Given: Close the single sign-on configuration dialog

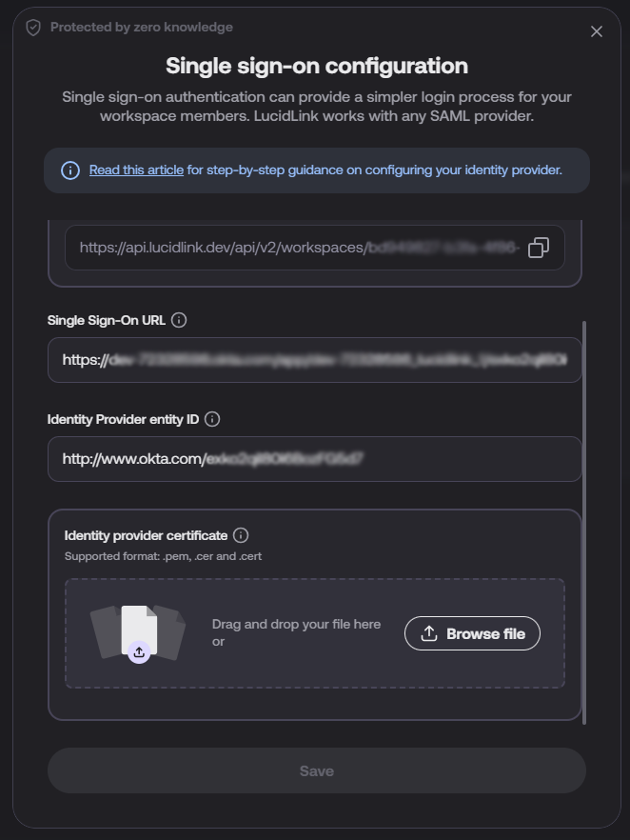Looking at the screenshot, I should tap(597, 31).
